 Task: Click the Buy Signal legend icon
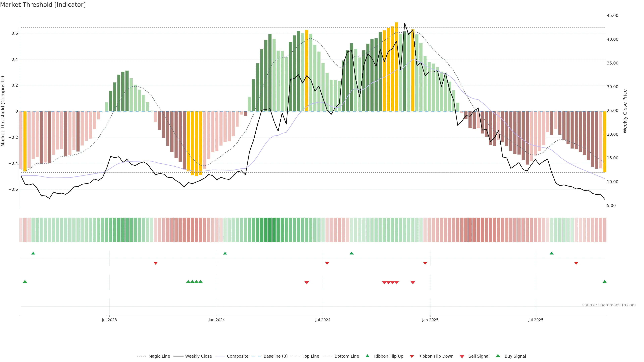point(498,356)
